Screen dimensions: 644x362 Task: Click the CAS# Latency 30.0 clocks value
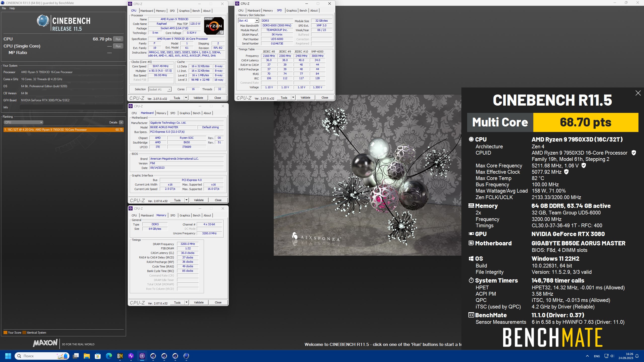point(188,253)
